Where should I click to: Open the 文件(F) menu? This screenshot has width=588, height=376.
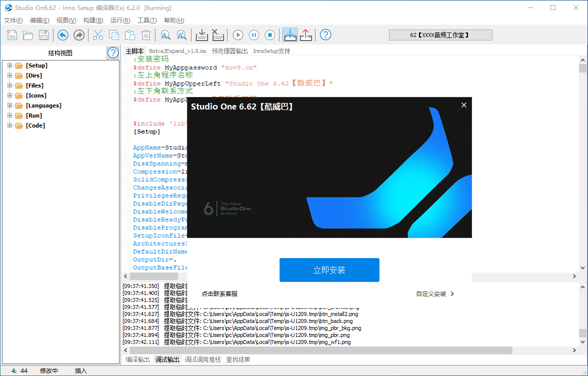13,20
